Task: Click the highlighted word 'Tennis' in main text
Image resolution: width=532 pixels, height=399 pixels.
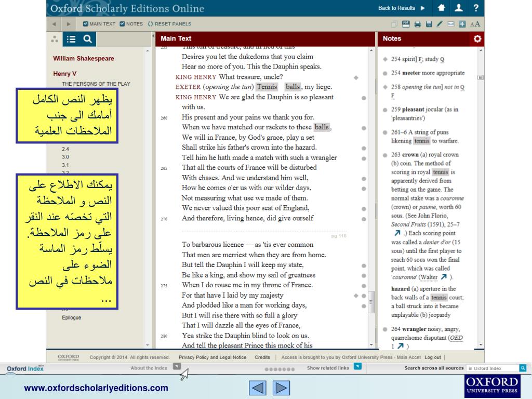Action: tap(267, 87)
